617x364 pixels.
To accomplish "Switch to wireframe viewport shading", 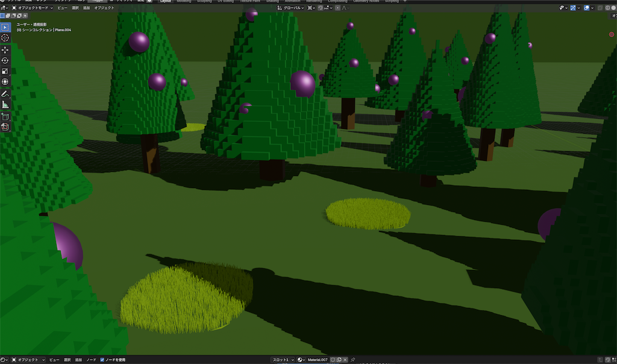I will tap(607, 8).
